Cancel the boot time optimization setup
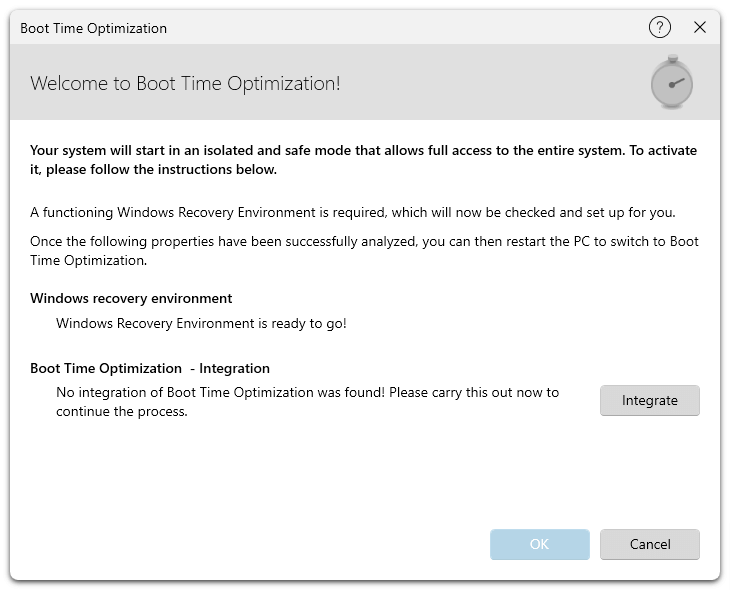The width and height of the screenshot is (730, 590). [x=649, y=544]
